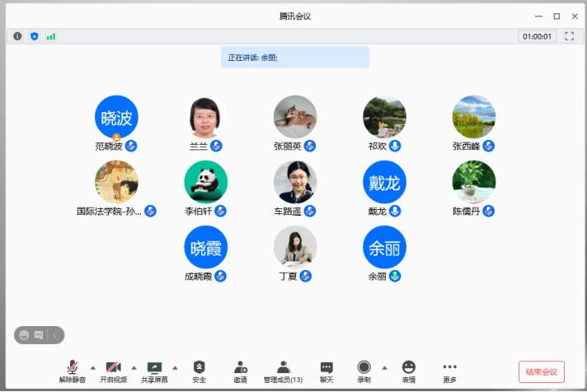The image size is (587, 392).
Task: Toggle 张西峰's microphone icon
Action: coord(489,146)
